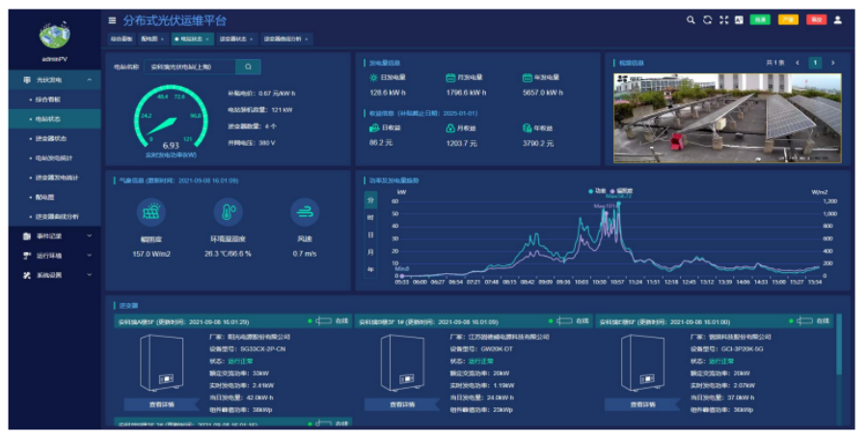Click the calendar icon beside 年发电量
Viewport: 868px width, 441px height.
(527, 77)
